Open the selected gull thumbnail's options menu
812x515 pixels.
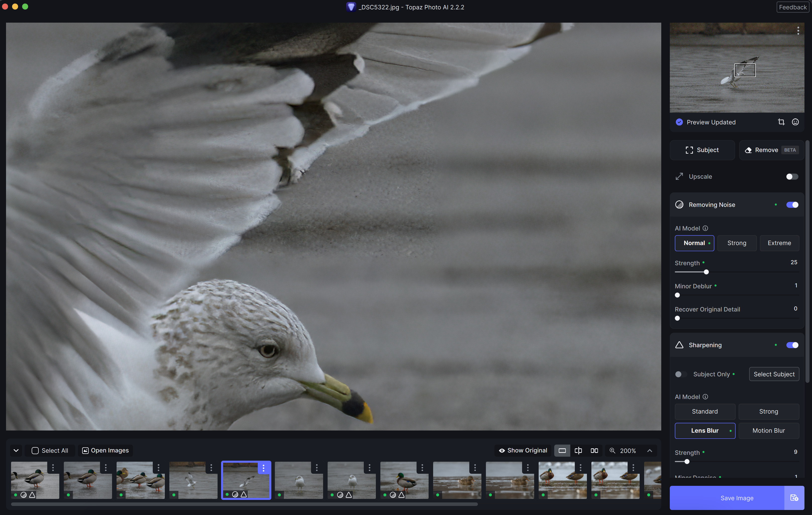coord(263,468)
